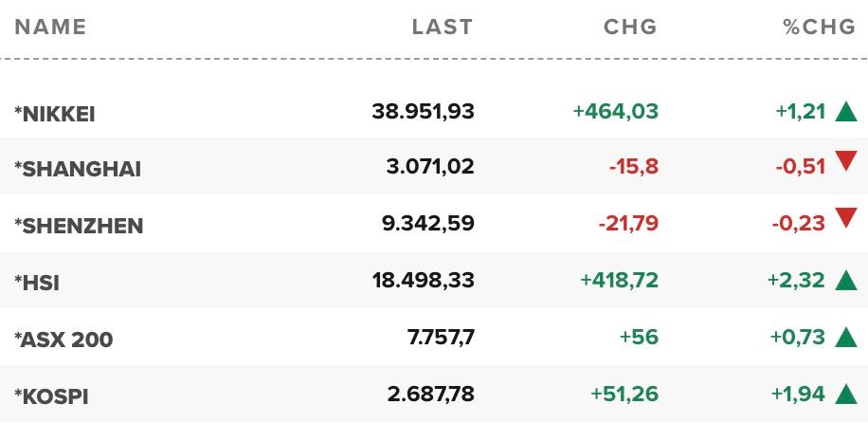Image resolution: width=868 pixels, height=423 pixels.
Task: Sort by the LAST column header
Action: pyautogui.click(x=443, y=27)
